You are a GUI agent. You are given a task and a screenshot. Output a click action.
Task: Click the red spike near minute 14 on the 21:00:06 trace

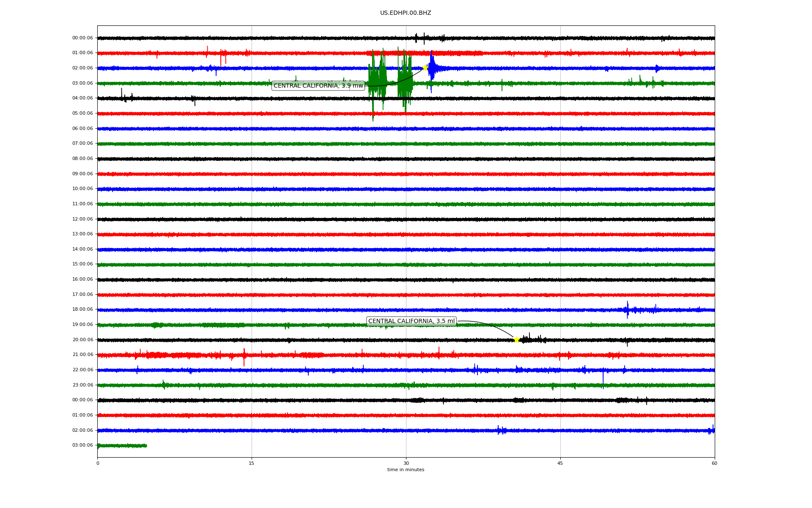point(244,356)
